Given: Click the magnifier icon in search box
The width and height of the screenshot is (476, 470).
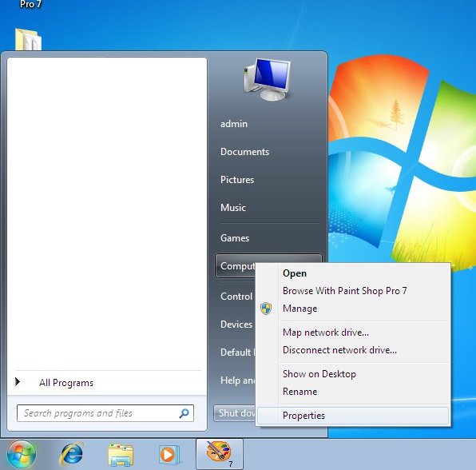Looking at the screenshot, I should click(184, 413).
